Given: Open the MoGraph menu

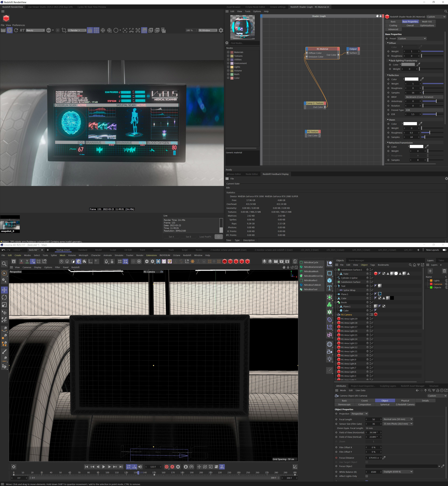Looking at the screenshot, I should tap(83, 255).
